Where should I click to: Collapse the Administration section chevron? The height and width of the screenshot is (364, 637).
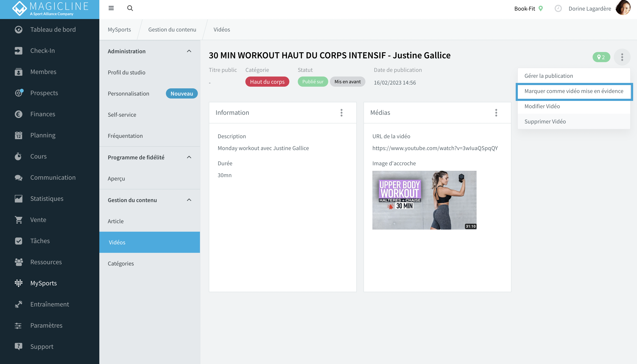pyautogui.click(x=189, y=51)
